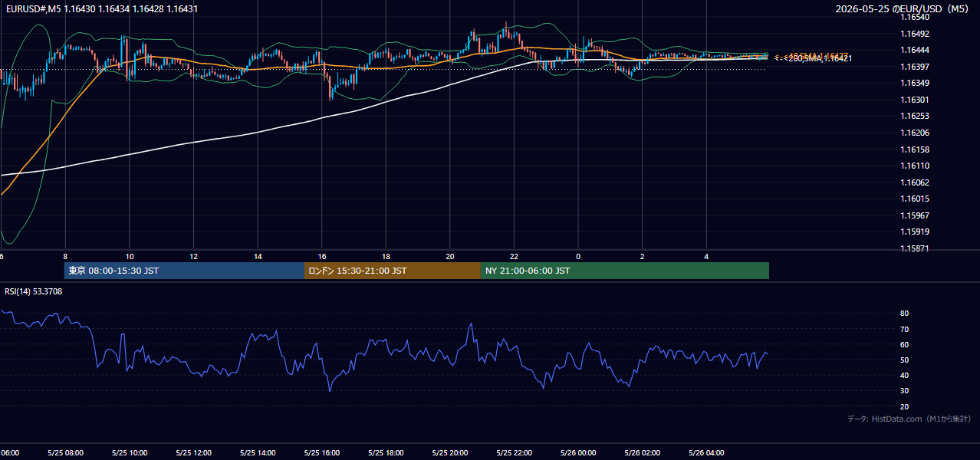Click RSI scale label 60
The width and height of the screenshot is (980, 460).
pyautogui.click(x=904, y=344)
